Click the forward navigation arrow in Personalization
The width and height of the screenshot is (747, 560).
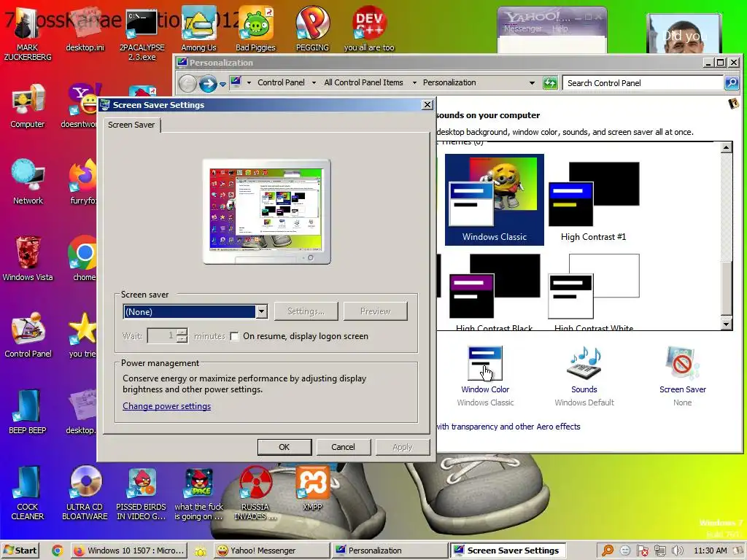click(x=208, y=84)
